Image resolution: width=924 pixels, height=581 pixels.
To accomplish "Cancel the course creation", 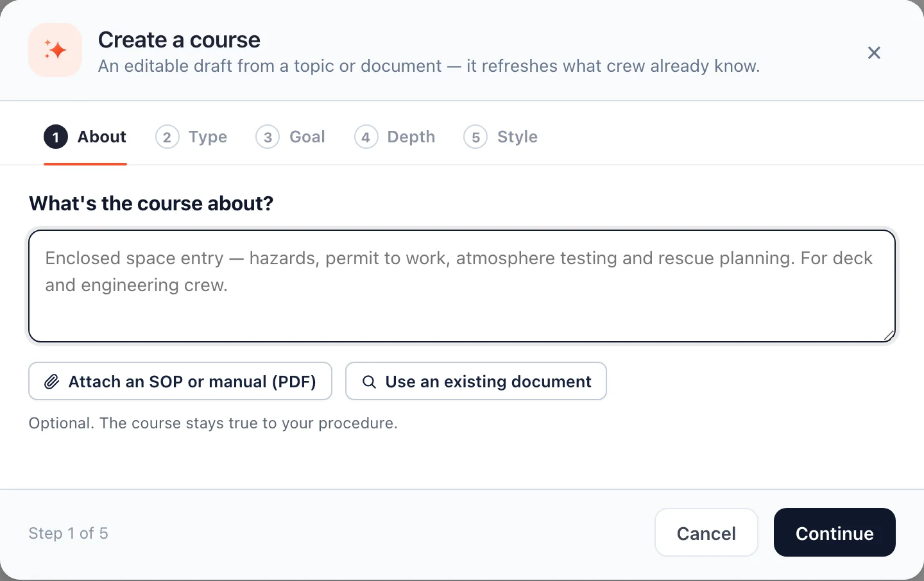I will [x=706, y=532].
